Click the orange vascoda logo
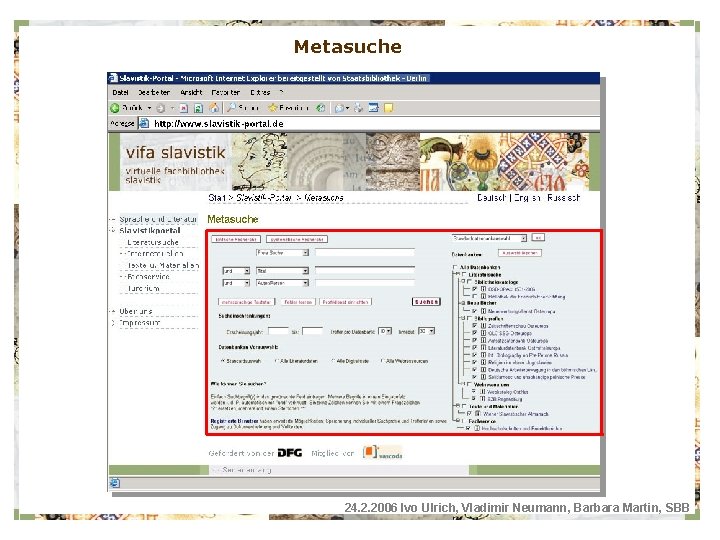The image size is (720, 540). tap(382, 452)
